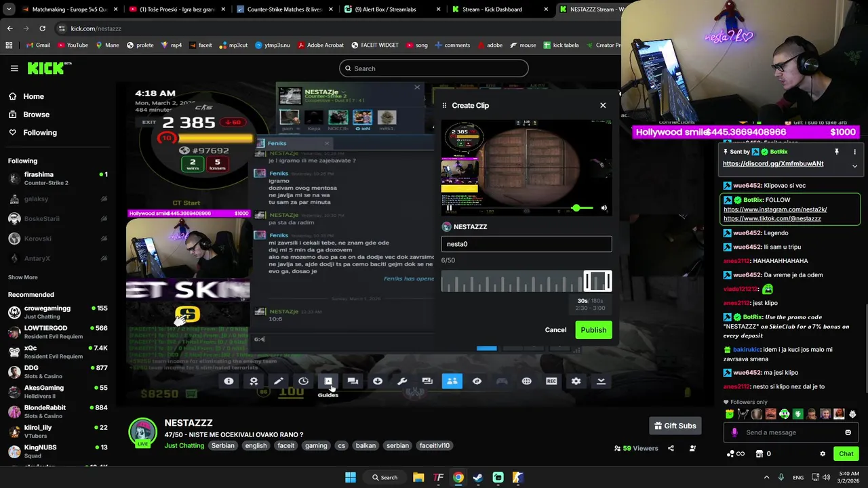Open the YouTube bookmark
The width and height of the screenshot is (868, 488).
pos(73,45)
